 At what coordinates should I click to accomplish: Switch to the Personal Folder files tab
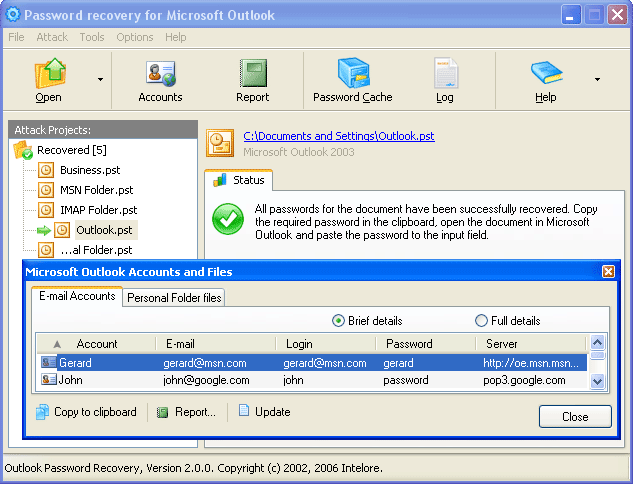click(174, 298)
